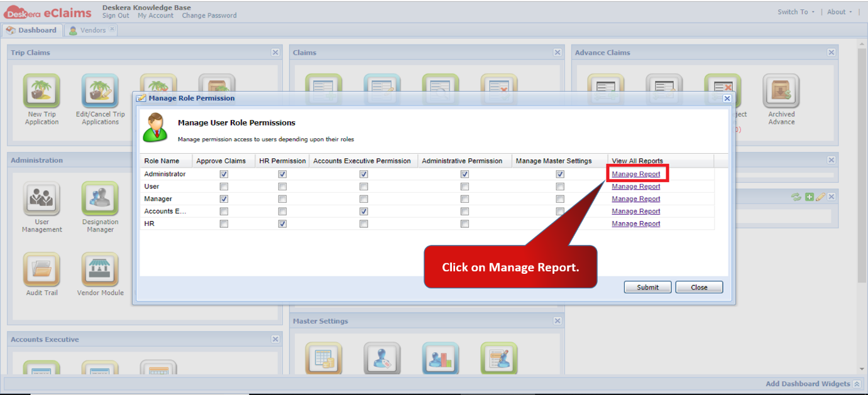
Task: Open Manage Report link for Administrator
Action: [x=636, y=174]
